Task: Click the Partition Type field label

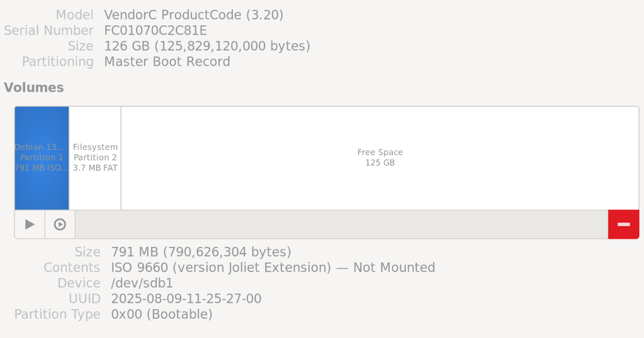Action: pos(57,314)
